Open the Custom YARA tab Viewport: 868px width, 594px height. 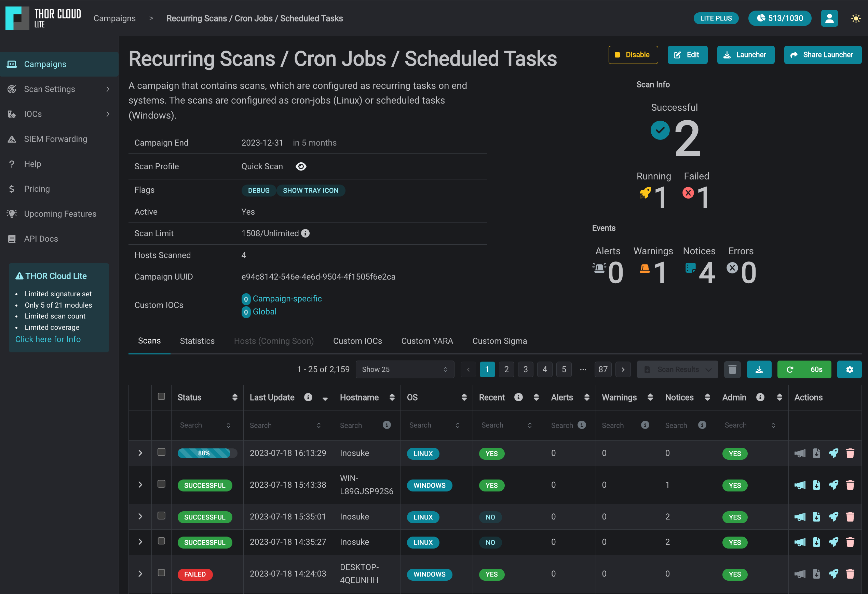point(427,341)
